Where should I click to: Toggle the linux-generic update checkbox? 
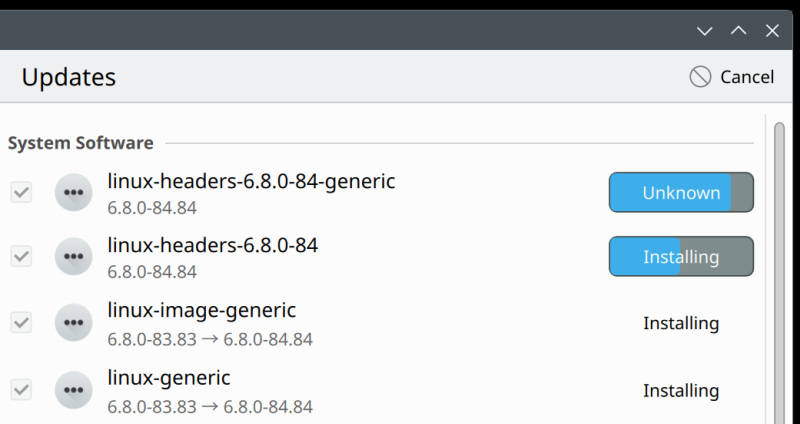(x=21, y=390)
